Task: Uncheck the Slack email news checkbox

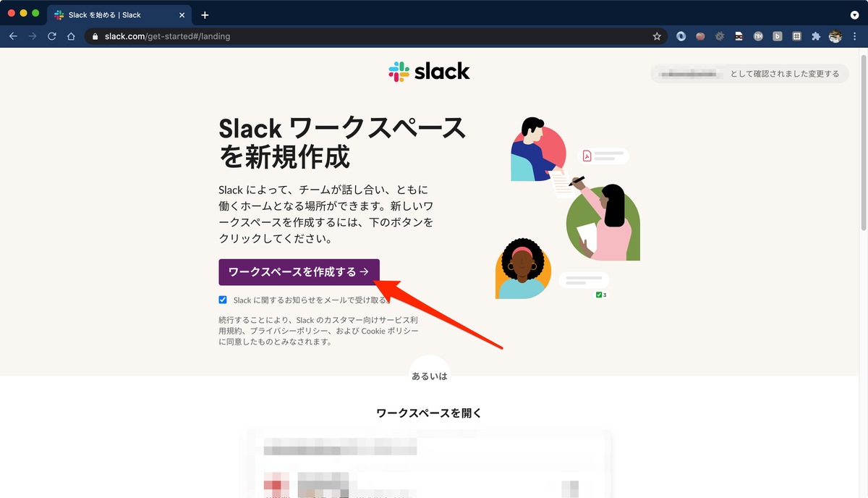Action: click(x=223, y=300)
